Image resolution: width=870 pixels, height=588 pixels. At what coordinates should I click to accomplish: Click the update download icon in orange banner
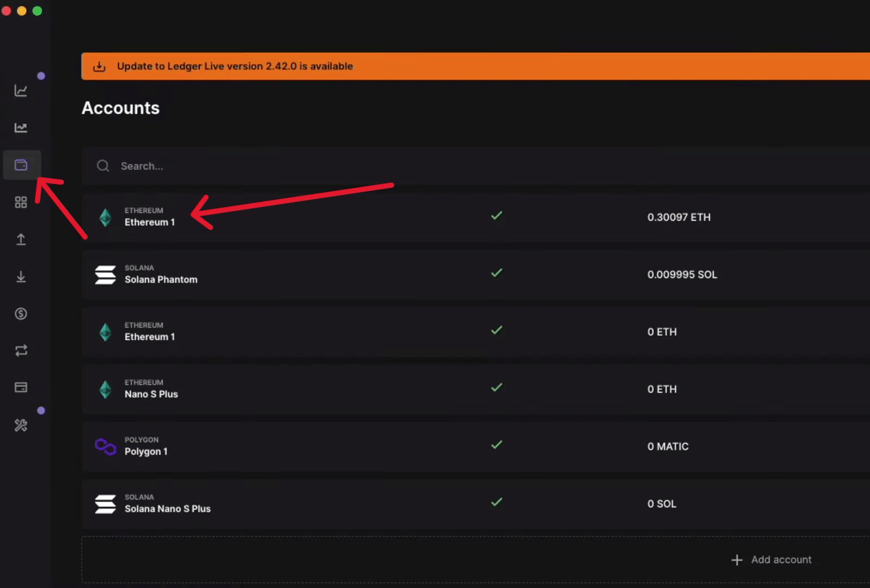coord(99,66)
